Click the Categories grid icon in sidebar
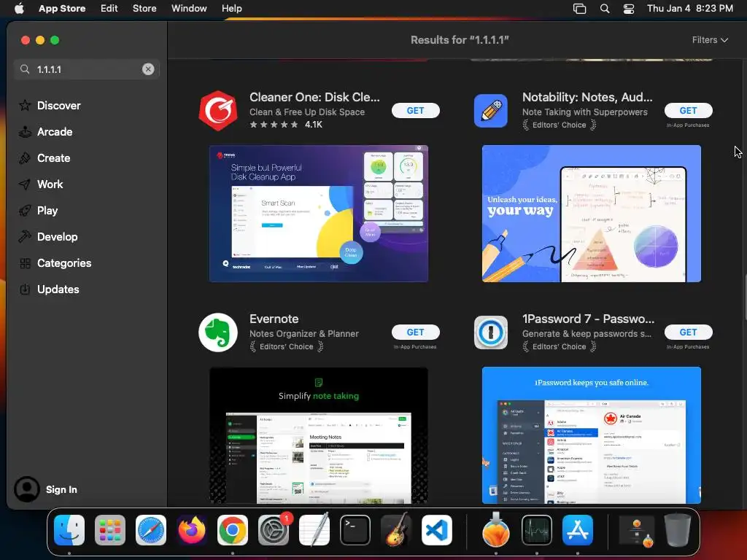The image size is (747, 560). (25, 262)
